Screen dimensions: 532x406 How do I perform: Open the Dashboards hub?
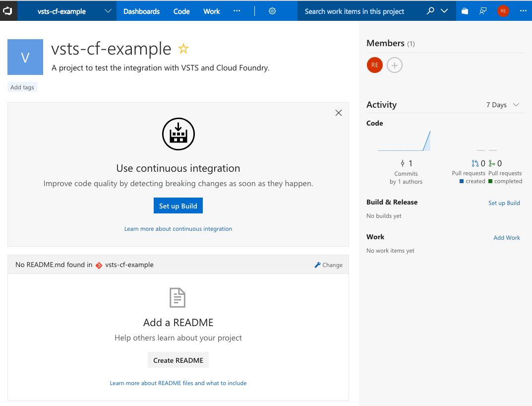pos(141,11)
